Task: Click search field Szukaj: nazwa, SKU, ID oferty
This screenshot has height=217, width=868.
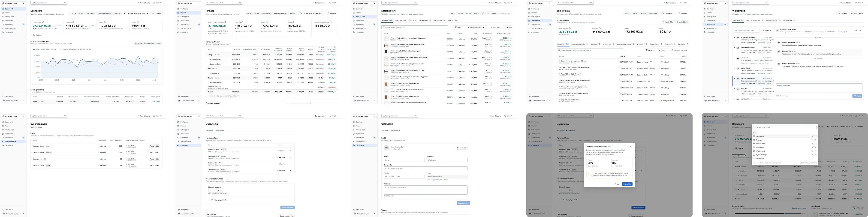Action: [x=415, y=27]
